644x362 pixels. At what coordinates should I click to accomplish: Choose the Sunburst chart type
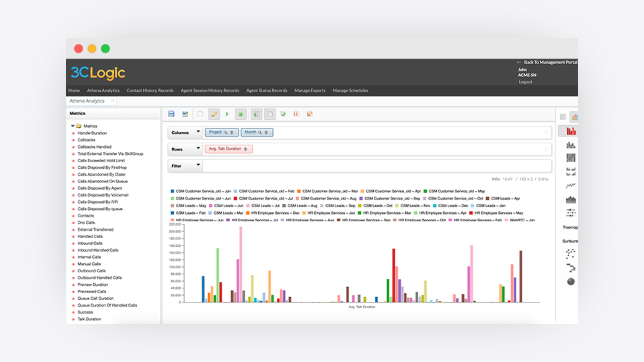570,241
